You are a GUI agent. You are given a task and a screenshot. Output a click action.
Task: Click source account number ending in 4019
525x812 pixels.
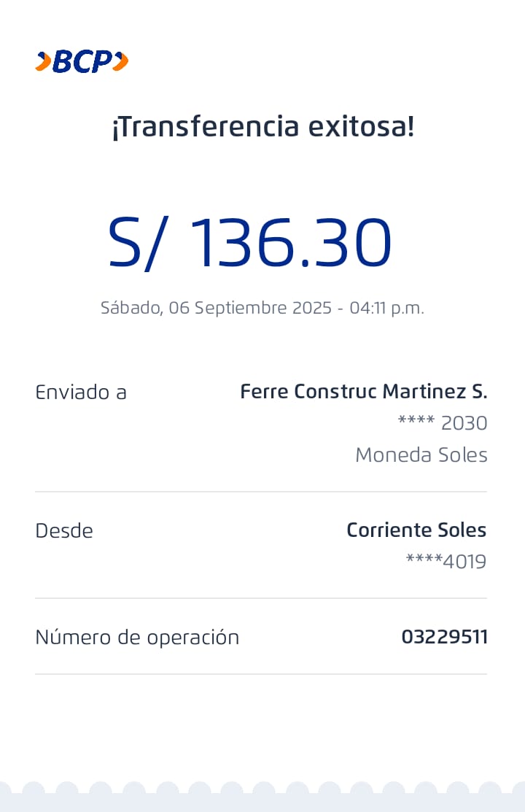pyautogui.click(x=446, y=562)
